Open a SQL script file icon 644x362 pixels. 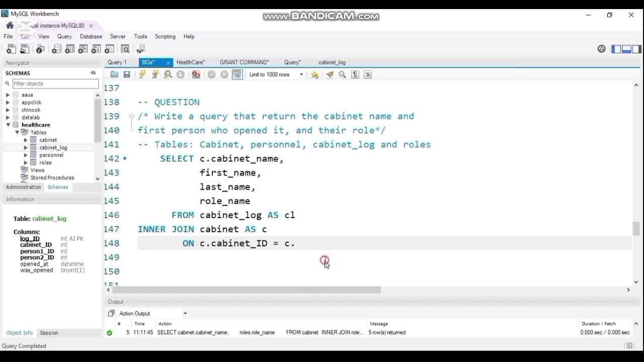[x=24, y=49]
